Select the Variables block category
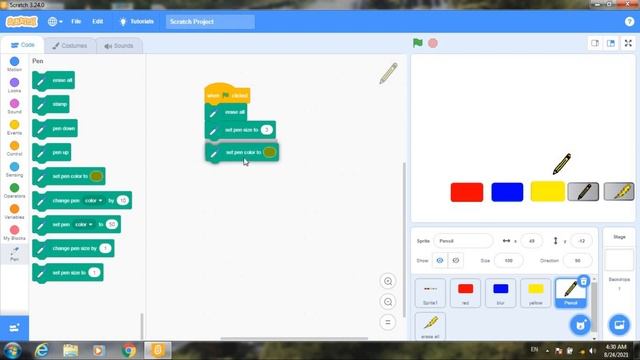The height and width of the screenshot is (360, 640). (14, 211)
